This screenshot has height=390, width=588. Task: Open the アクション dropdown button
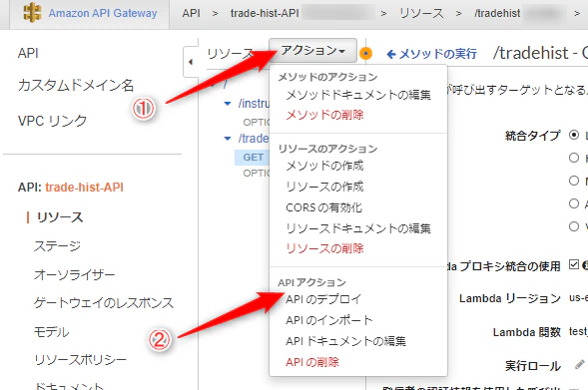point(312,50)
